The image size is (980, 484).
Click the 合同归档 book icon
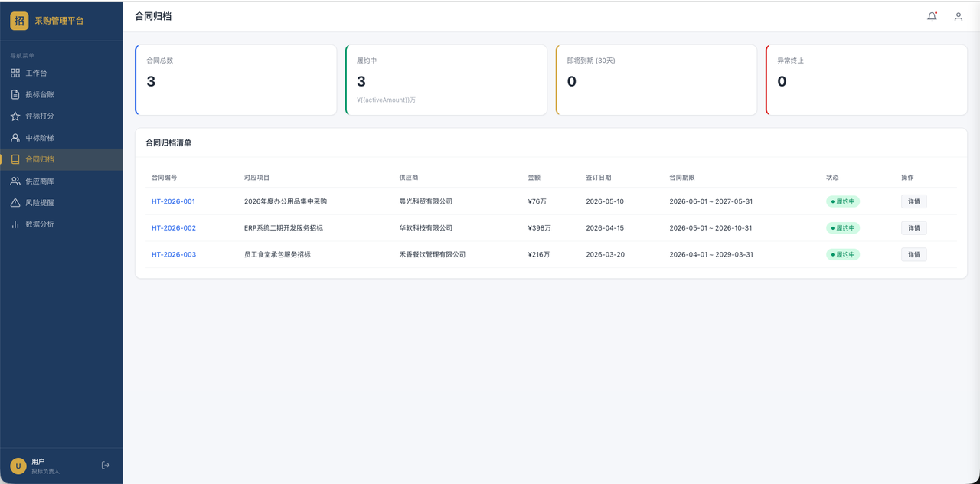15,159
